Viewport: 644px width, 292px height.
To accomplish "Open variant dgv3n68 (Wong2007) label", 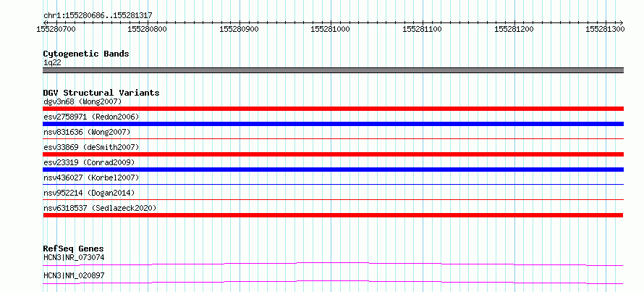I will pos(82,101).
